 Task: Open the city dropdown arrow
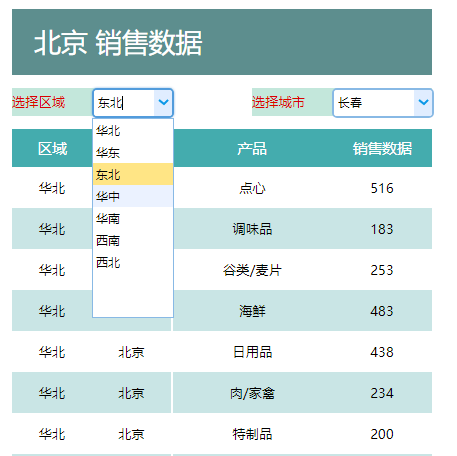coord(423,102)
